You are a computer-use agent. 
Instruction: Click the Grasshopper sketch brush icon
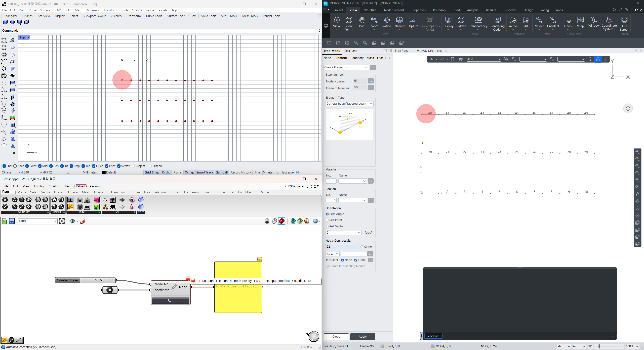[83, 221]
